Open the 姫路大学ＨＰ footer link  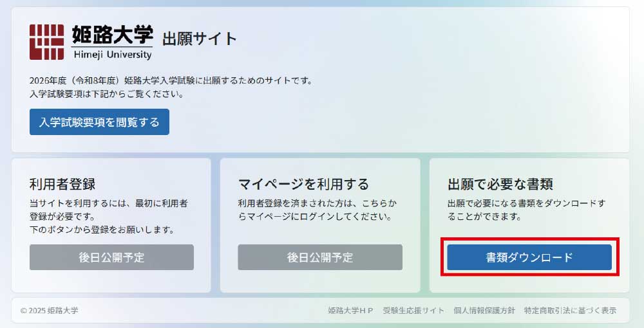pos(350,311)
